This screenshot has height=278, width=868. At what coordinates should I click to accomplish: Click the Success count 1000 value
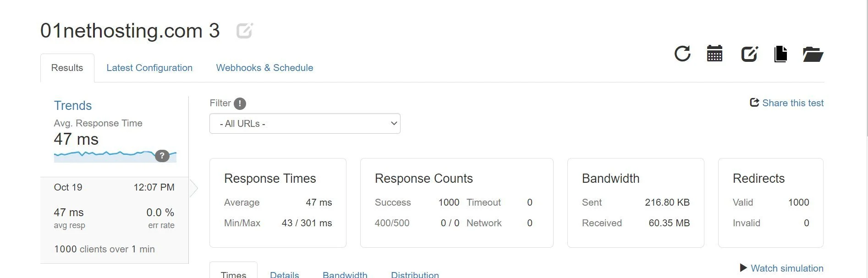click(449, 202)
